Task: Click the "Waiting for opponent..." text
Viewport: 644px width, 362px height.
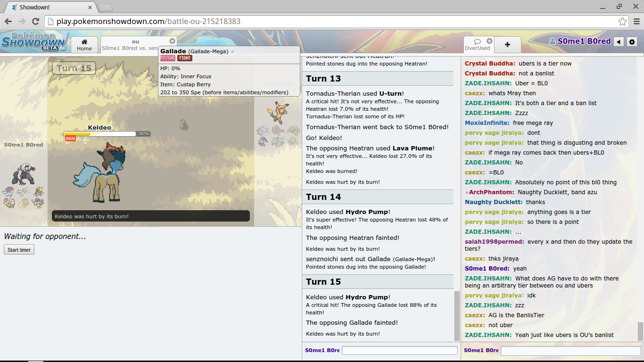Action: tap(45, 236)
